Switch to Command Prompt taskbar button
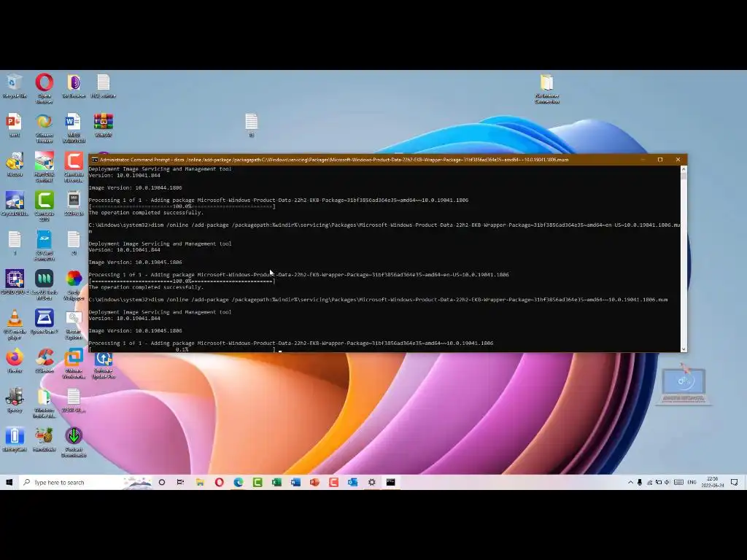Image resolution: width=747 pixels, height=560 pixels. 391,482
